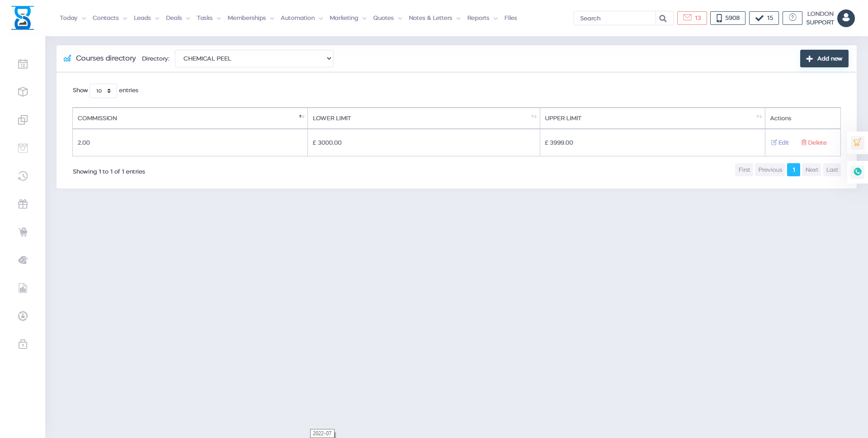Change the Show entries count selector

click(x=103, y=91)
